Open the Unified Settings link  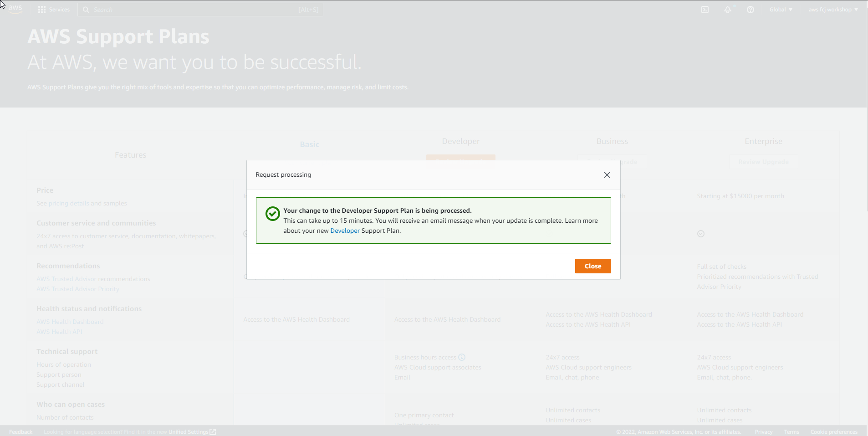(192, 432)
